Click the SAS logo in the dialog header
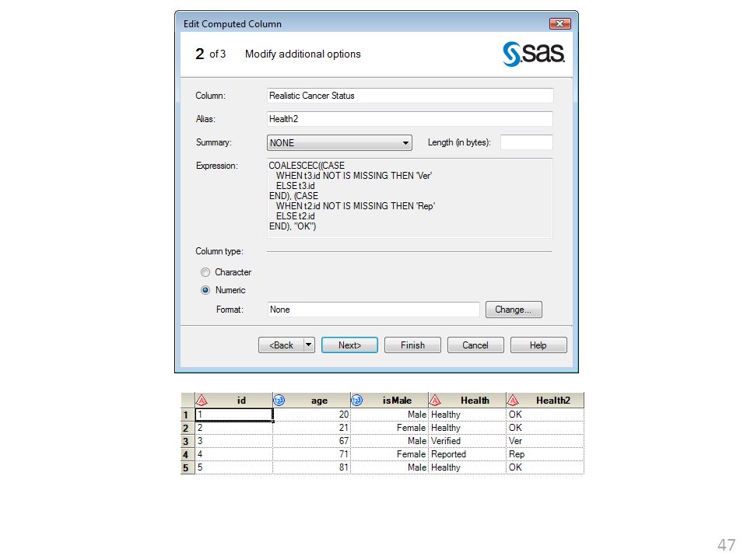747x560 pixels. [x=534, y=54]
